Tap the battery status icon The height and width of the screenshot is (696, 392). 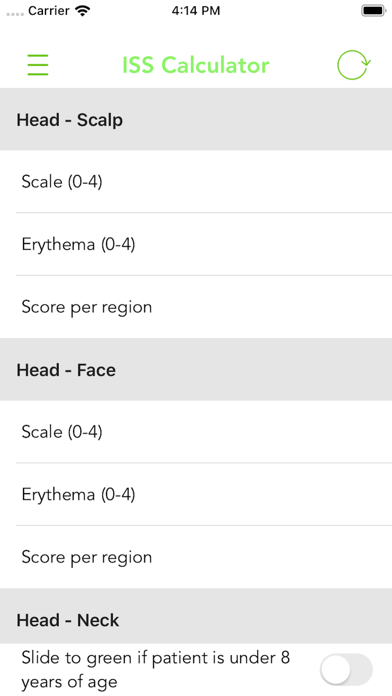coord(373,11)
